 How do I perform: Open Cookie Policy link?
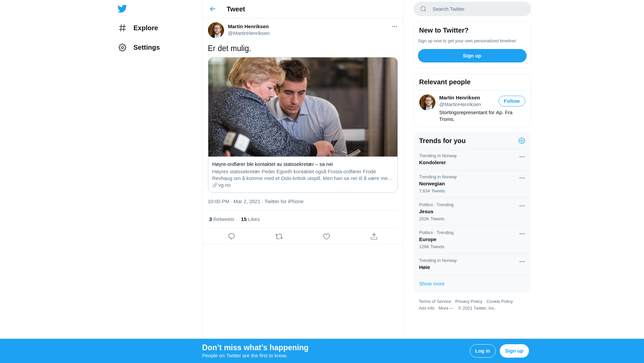(x=499, y=302)
